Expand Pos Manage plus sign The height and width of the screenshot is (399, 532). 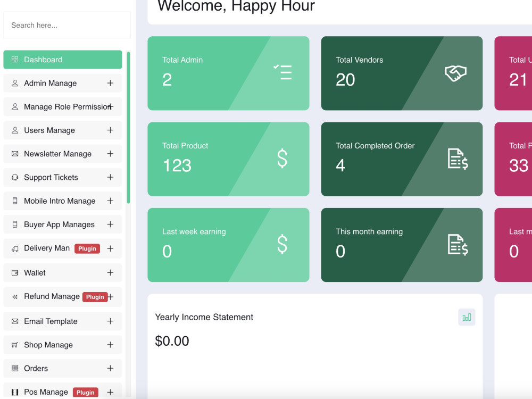point(110,392)
